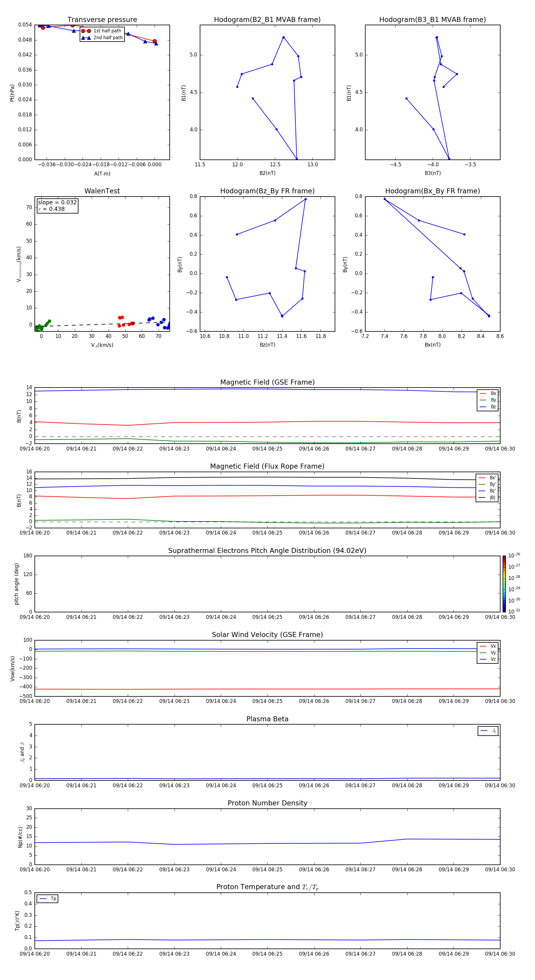The width and height of the screenshot is (535, 980).
Task: Click the 'Vy' entry in velocity legend
Action: (488, 652)
